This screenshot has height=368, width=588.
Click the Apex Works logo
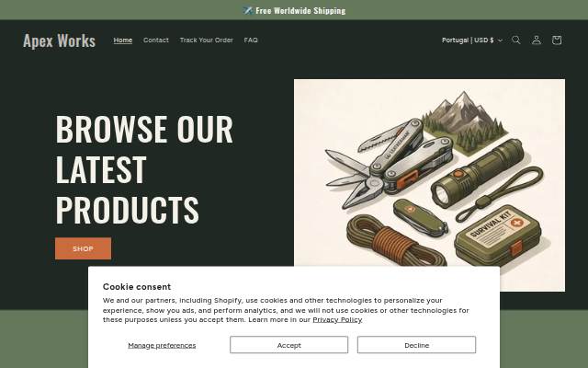59,40
